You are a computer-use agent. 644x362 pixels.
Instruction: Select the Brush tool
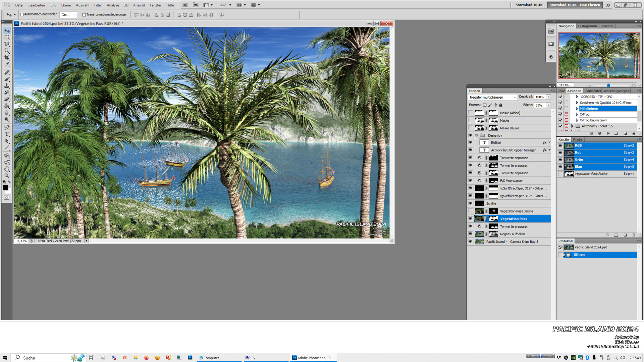[x=7, y=79]
